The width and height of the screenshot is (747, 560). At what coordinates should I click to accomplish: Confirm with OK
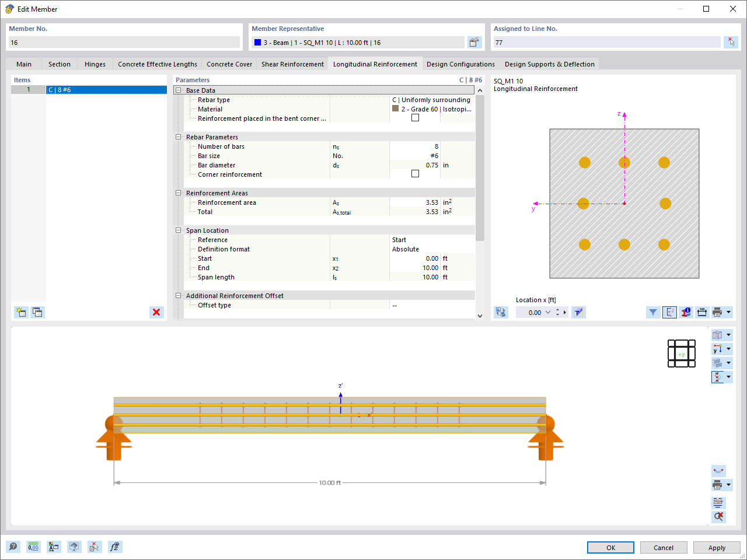point(610,547)
